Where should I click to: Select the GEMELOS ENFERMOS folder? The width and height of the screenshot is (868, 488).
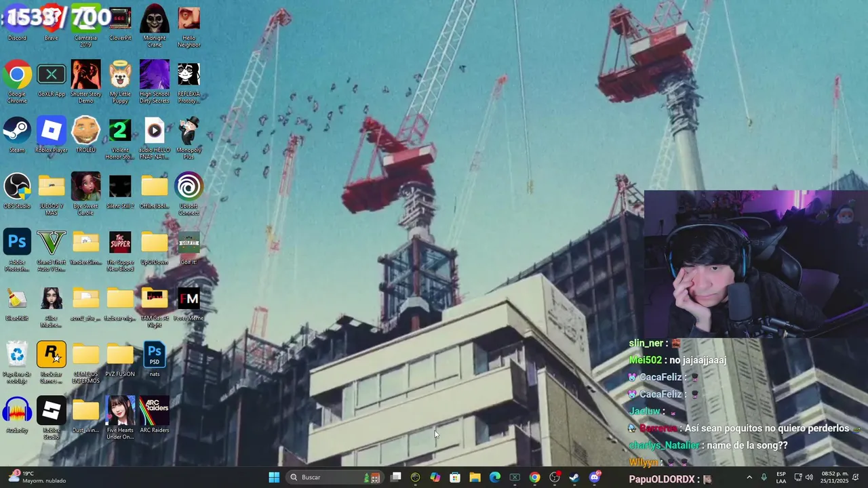tap(85, 363)
